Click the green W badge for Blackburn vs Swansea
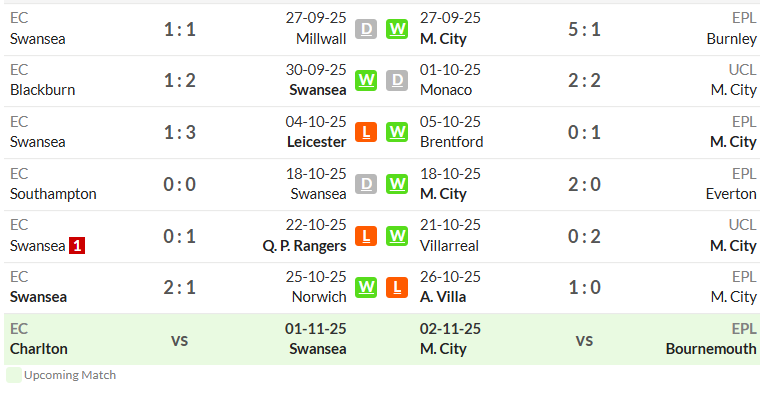760x400 pixels. click(x=366, y=80)
